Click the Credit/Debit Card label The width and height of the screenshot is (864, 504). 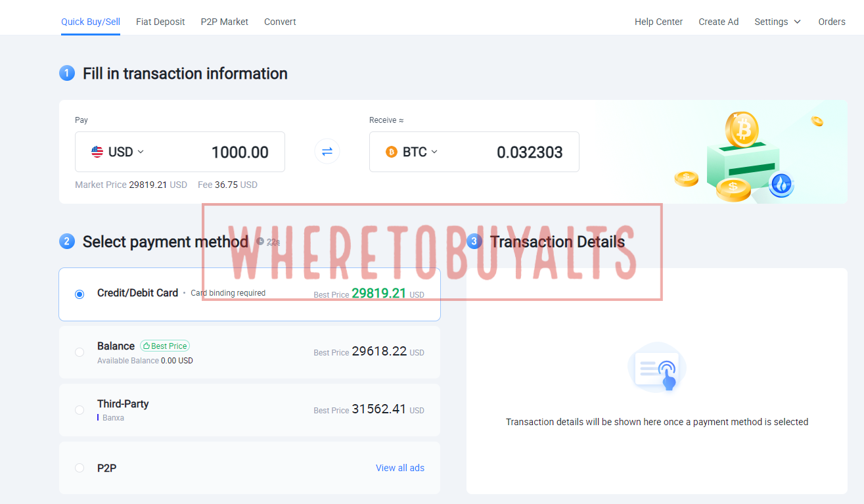click(x=137, y=293)
